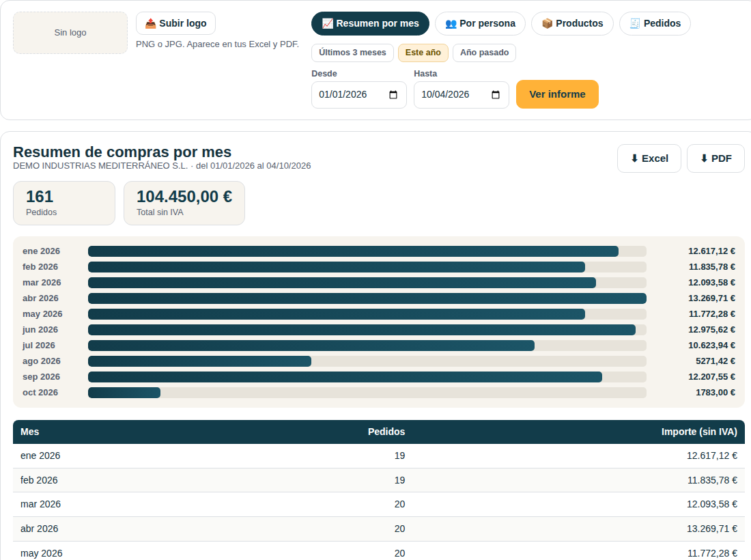This screenshot has width=751, height=560.
Task: Open the Hasta date picker calendar icon
Action: (x=496, y=95)
